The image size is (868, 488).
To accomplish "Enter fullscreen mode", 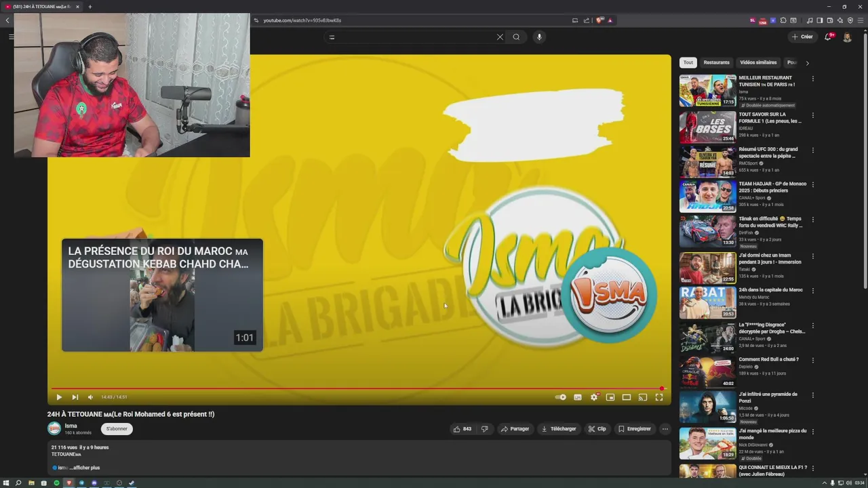I will pos(659,397).
